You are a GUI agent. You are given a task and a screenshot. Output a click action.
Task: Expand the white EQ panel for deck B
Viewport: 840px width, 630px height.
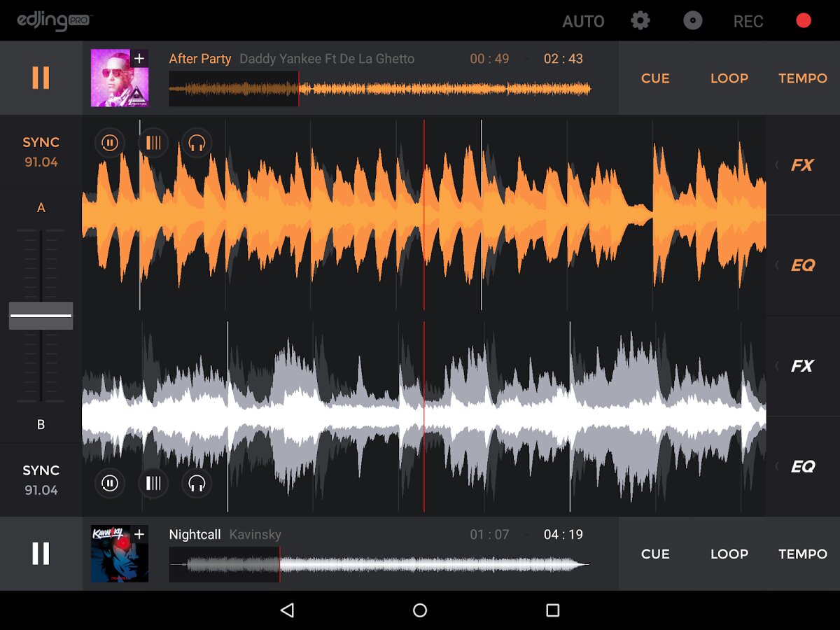pos(801,466)
